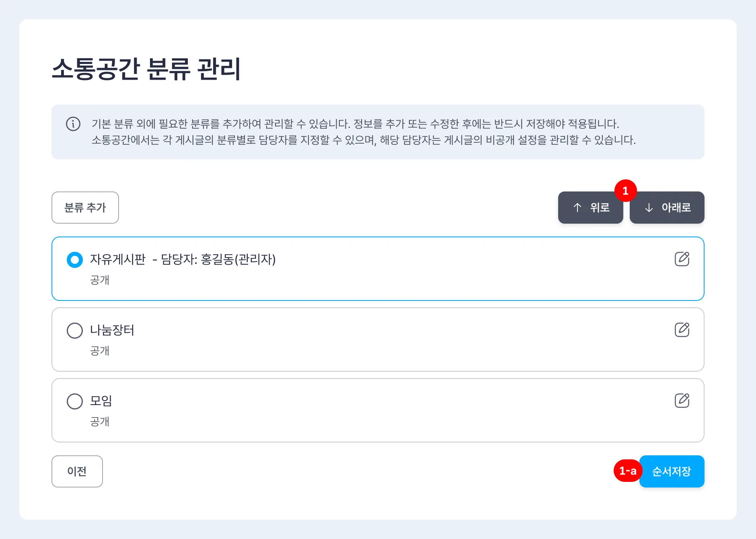Select the 자유게시판 radio button
Image resolution: width=756 pixels, height=539 pixels.
[75, 260]
